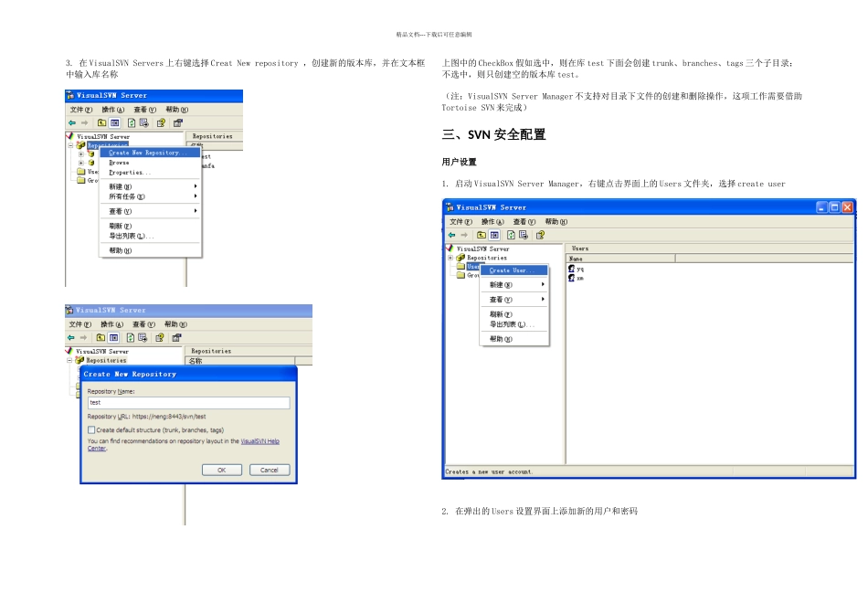Click last toolbar properties icon in Browse context-menu window
The width and height of the screenshot is (868, 614).
[178, 123]
